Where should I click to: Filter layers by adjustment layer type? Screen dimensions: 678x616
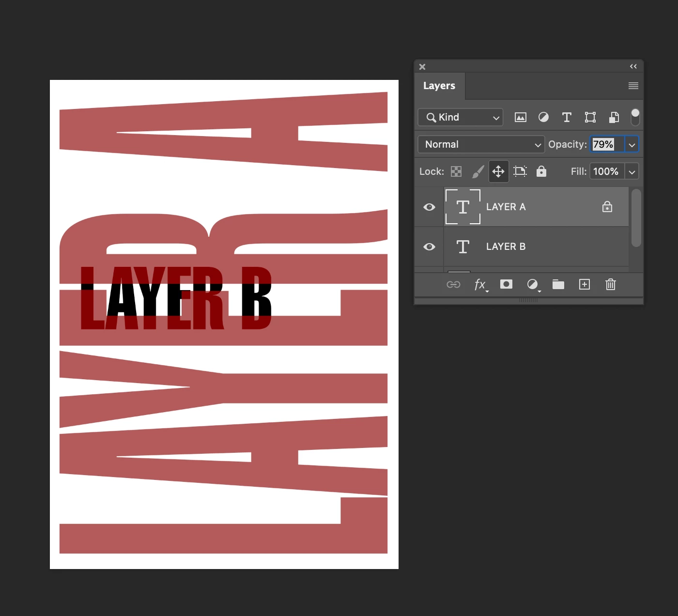tap(544, 117)
